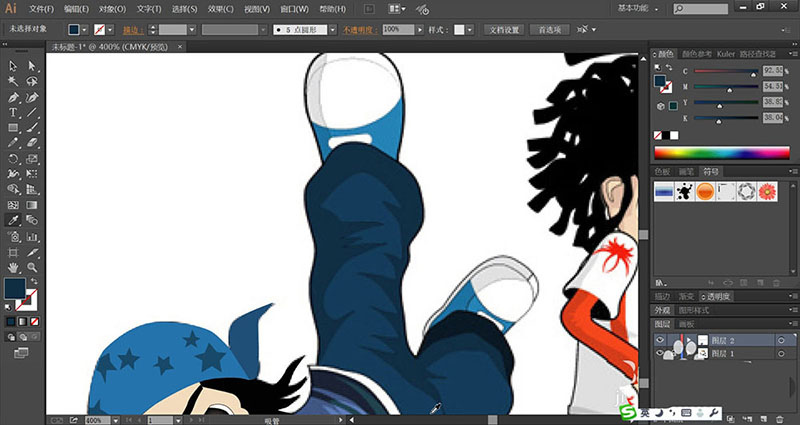Click the target circle of 图层 1
Screen dimensions: 800x425
[781, 354]
